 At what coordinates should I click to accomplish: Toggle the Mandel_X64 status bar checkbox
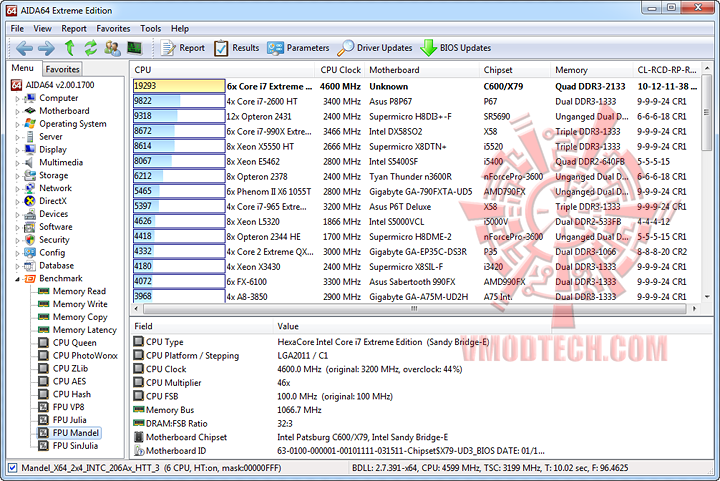12,468
